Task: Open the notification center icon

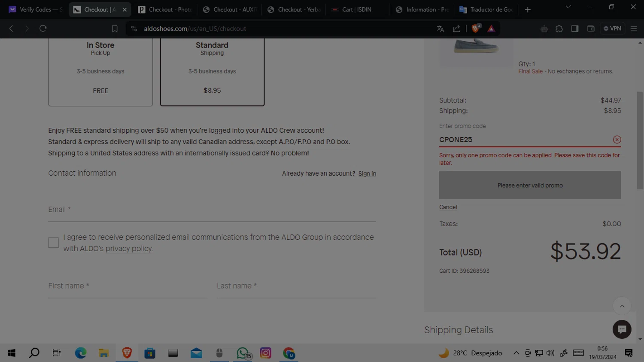Action: [629, 353]
